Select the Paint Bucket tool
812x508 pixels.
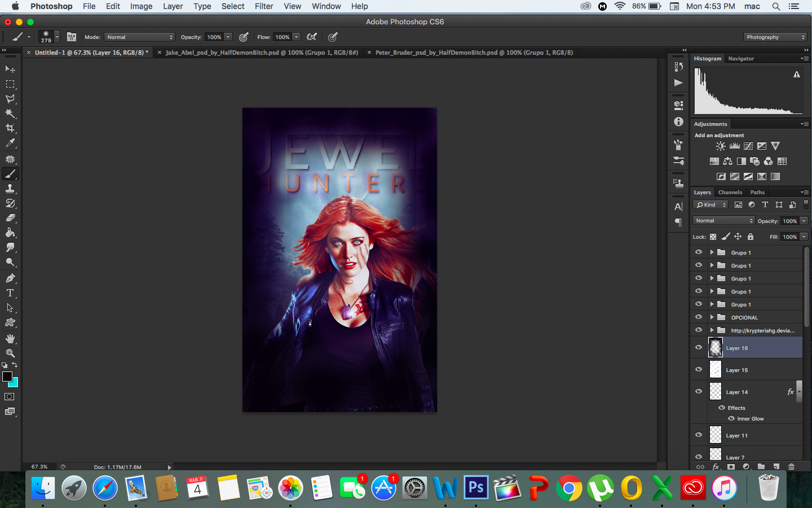point(10,233)
